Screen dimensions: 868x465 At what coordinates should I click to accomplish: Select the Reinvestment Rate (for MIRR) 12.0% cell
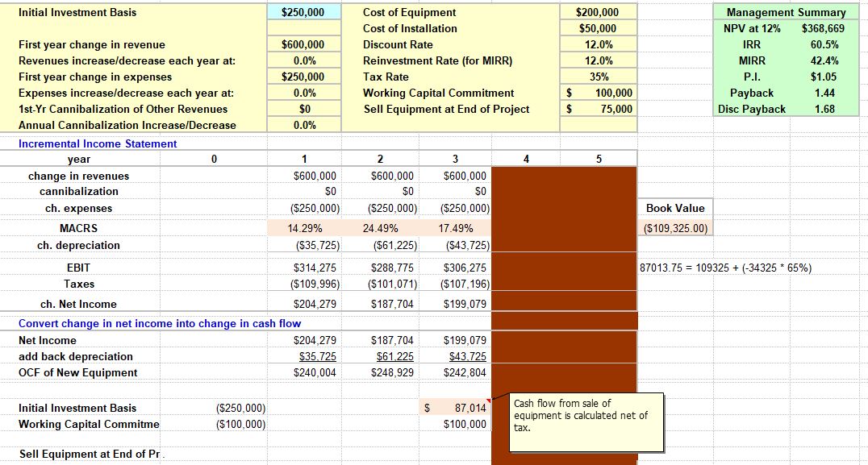pos(599,60)
